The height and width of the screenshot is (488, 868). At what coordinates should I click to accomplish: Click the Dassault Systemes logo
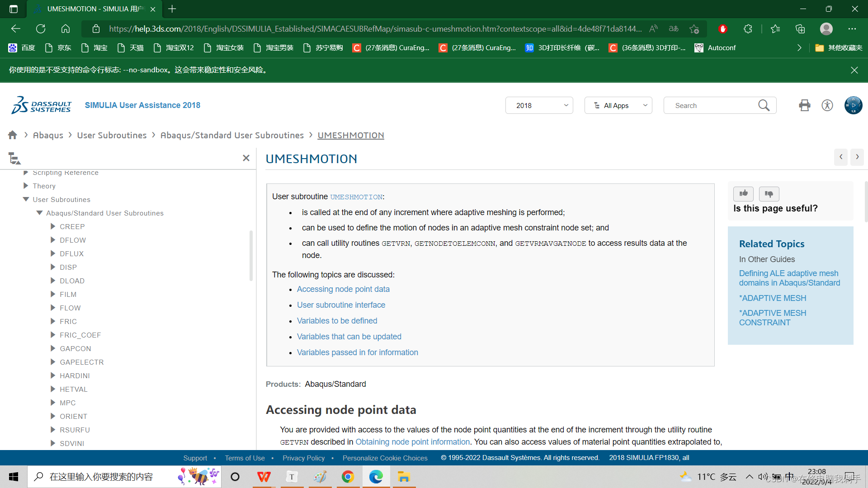tap(42, 105)
